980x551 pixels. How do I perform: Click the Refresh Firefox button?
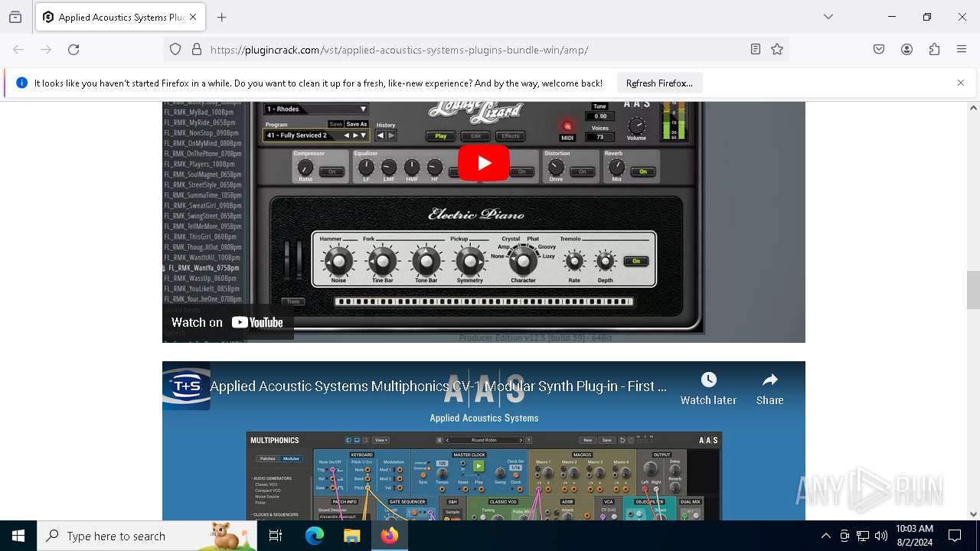pos(659,83)
